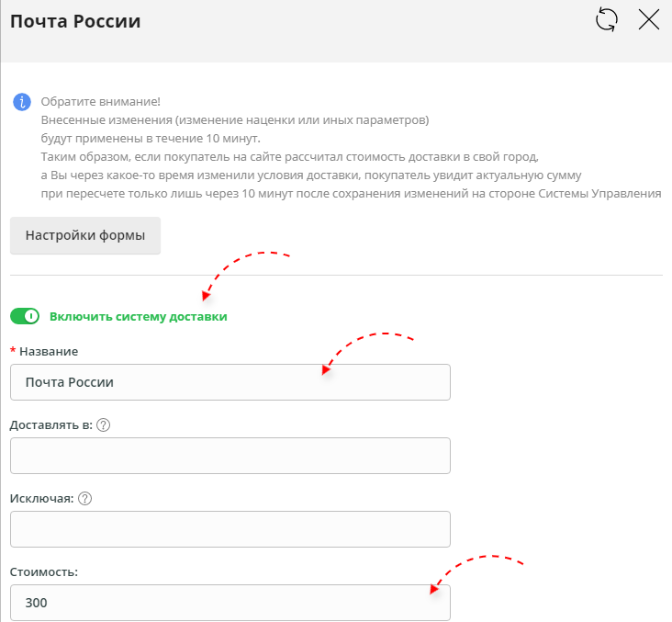
Task: Click the Стоимость: label text
Action: click(44, 571)
